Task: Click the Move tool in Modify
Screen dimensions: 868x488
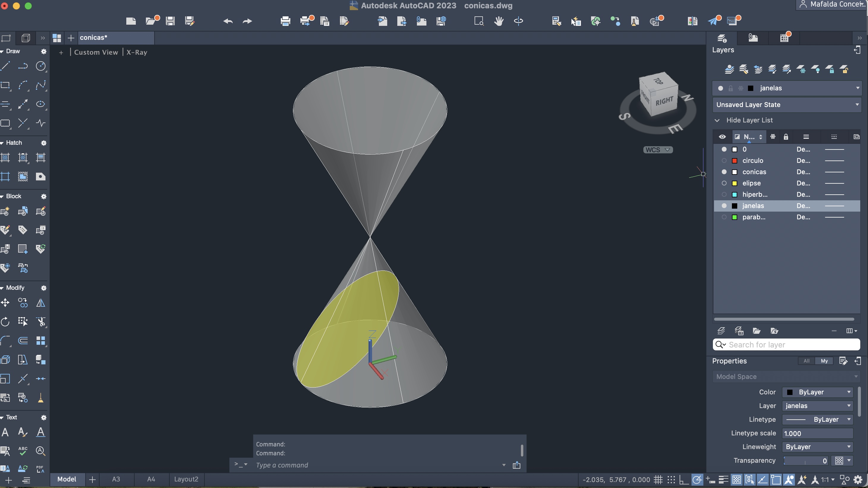Action: tap(5, 303)
